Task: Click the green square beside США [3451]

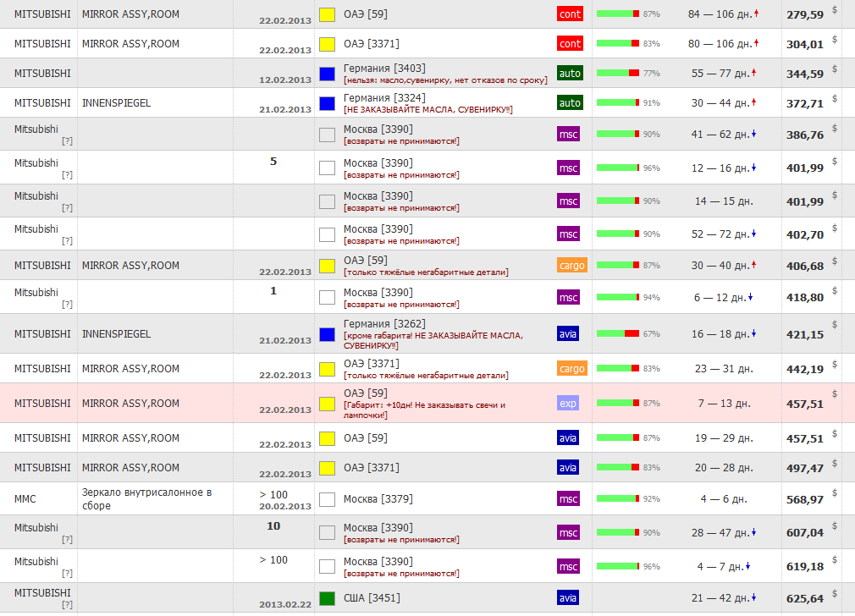Action: [327, 598]
